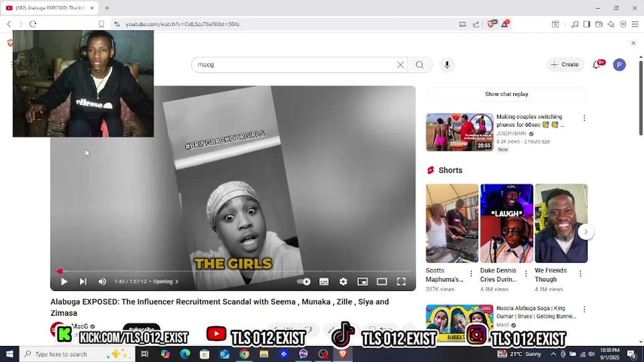The image size is (644, 362).
Task: Bookmark this page icon
Action: click(101, 24)
